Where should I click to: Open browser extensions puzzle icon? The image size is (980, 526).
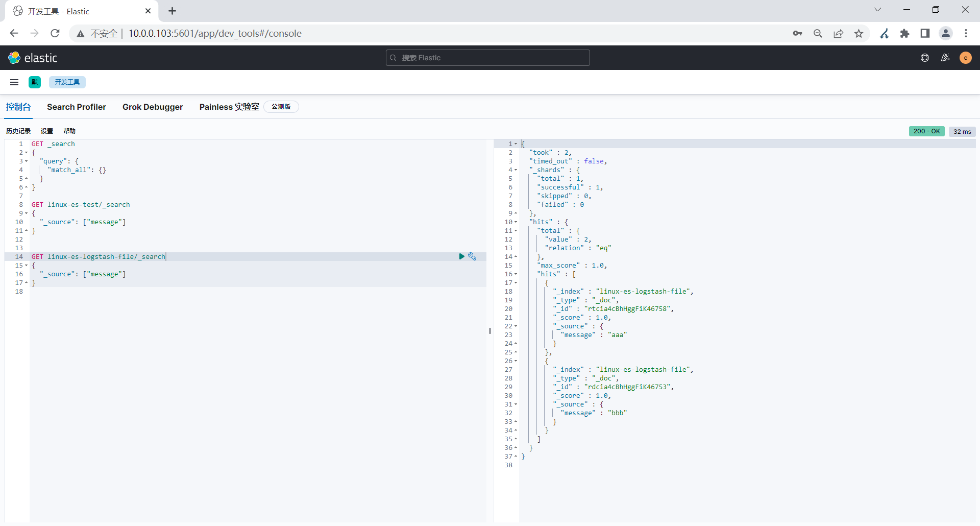click(904, 33)
